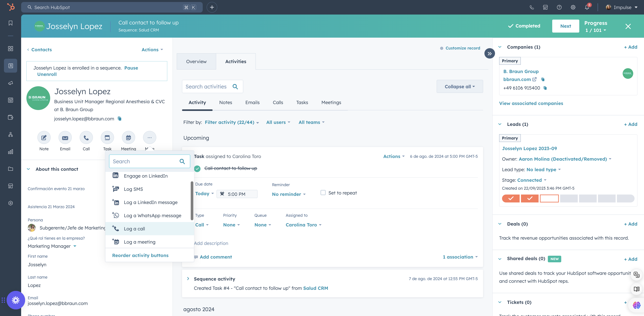
Task: Click the Unenroll link
Action: [47, 74]
